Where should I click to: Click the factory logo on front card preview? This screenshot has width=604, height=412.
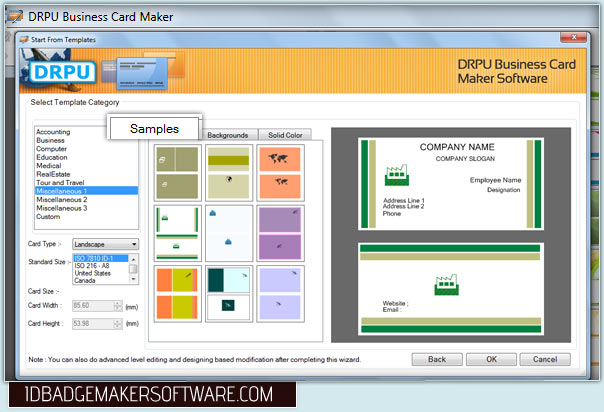pyautogui.click(x=397, y=175)
